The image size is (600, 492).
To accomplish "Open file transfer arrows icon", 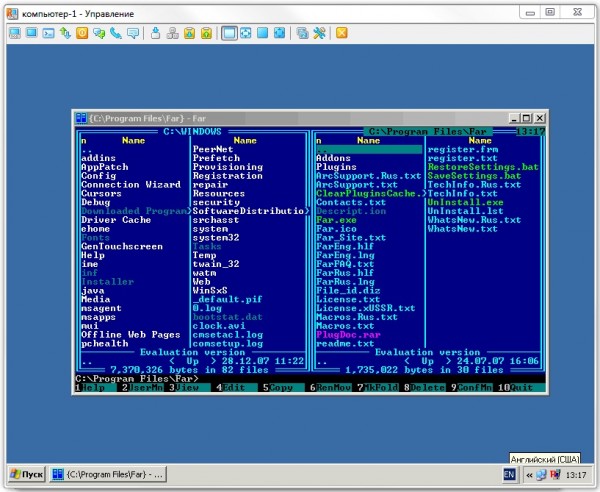I will 65,33.
